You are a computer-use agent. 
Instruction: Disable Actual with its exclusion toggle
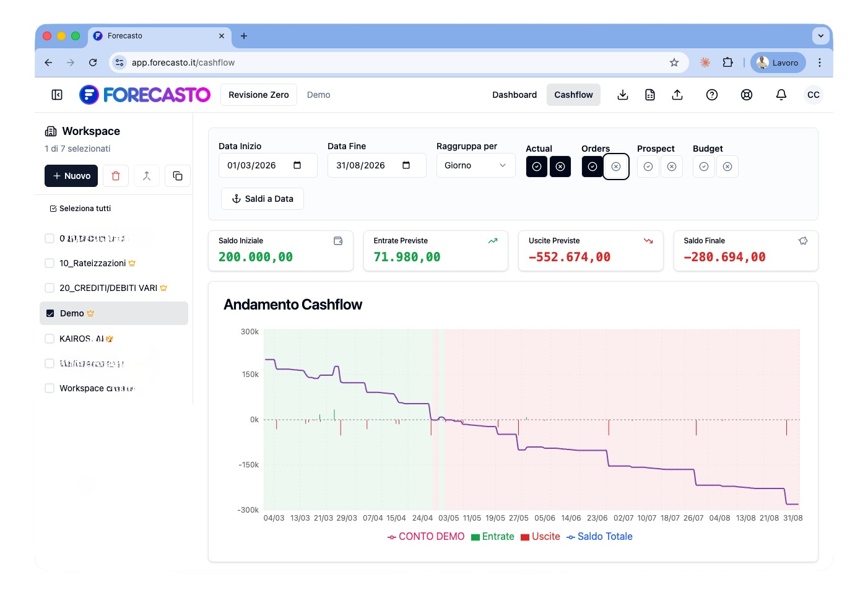560,167
